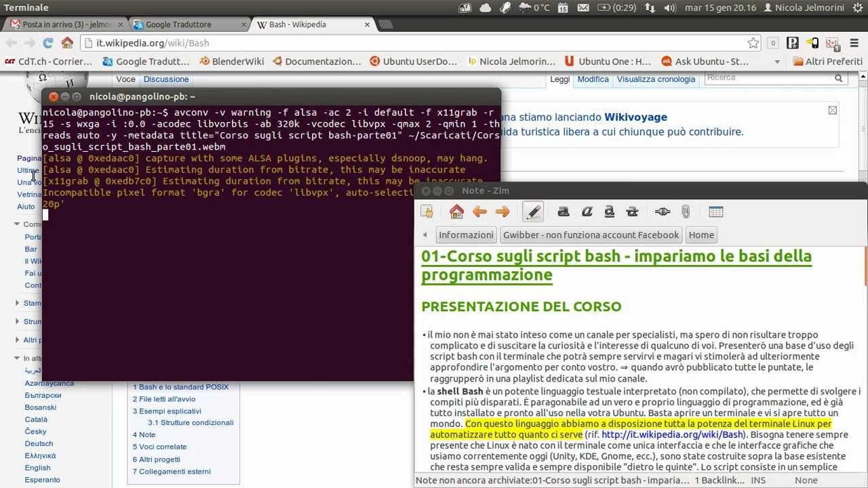Click the Pinboard P extension icon
This screenshot has height=488, width=868.
(792, 43)
